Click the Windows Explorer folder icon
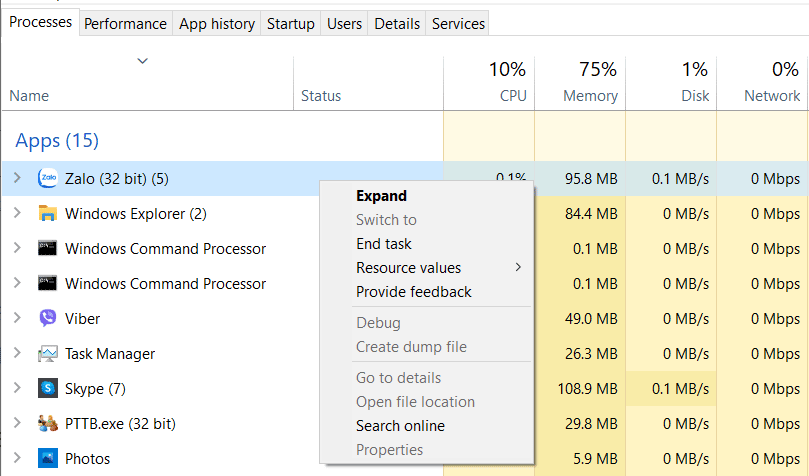Viewport: 809px width, 476px height. [47, 214]
